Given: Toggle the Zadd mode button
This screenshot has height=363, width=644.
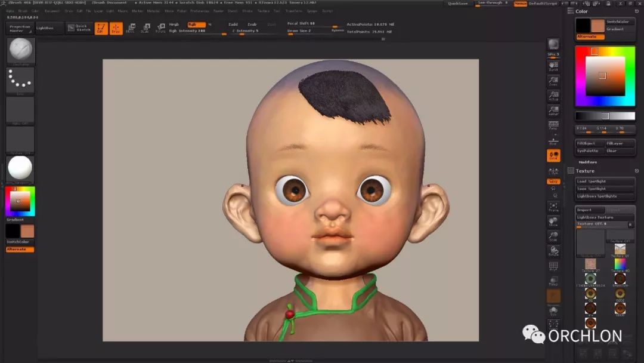Looking at the screenshot, I should click(x=233, y=24).
